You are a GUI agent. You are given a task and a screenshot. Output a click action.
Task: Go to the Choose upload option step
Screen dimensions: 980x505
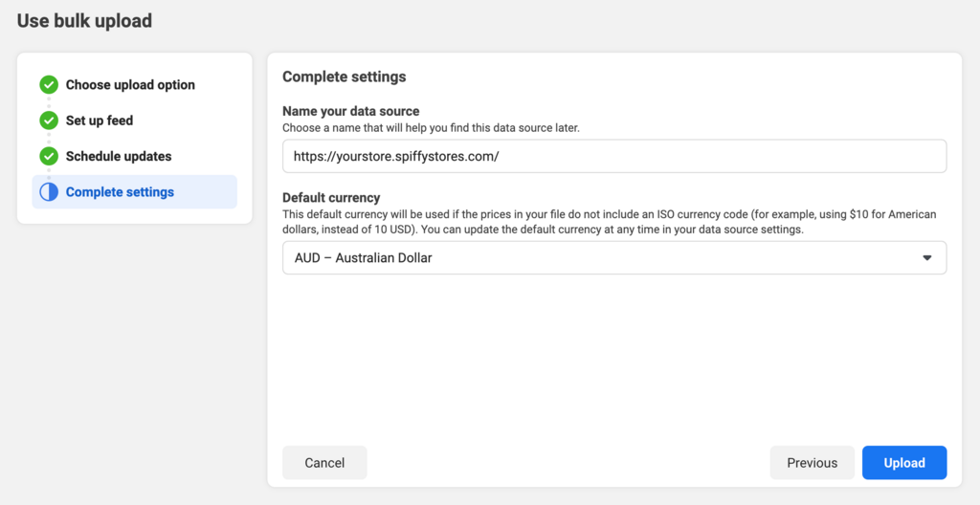tap(130, 85)
